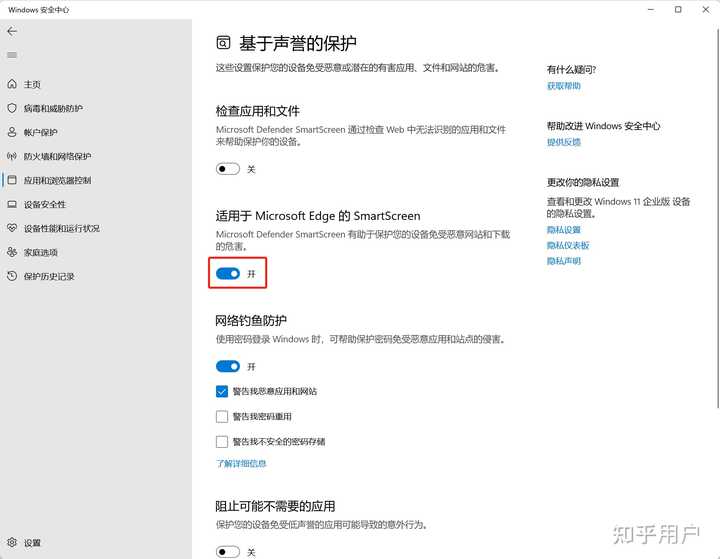Click 了解详细信息 link

tap(241, 463)
